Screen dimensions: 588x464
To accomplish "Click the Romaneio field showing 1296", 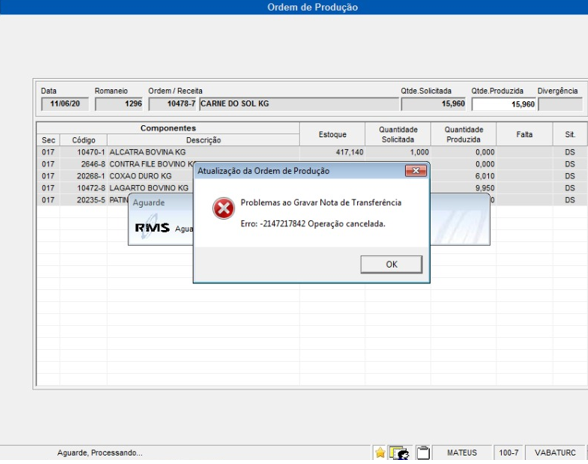I will (x=118, y=104).
